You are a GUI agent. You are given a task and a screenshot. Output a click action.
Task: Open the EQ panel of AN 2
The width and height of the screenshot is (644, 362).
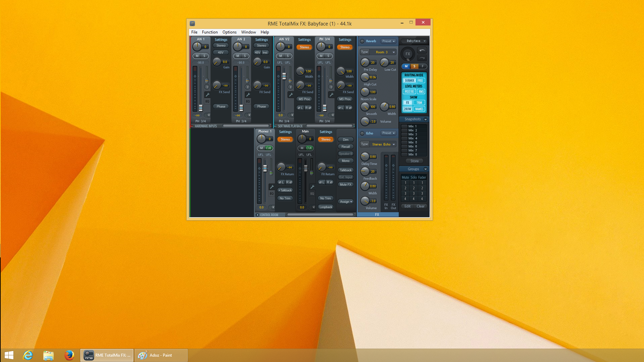248,101
